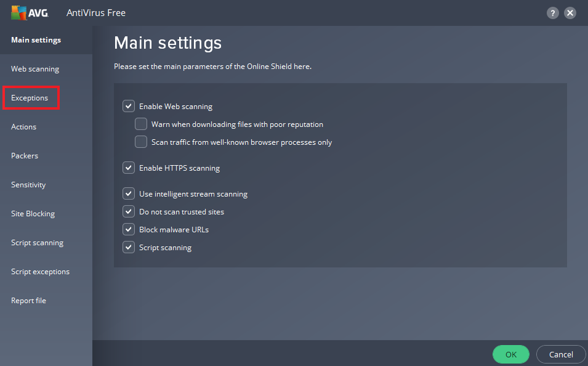Image resolution: width=588 pixels, height=366 pixels.
Task: Check Scan traffic from well-known browser processes only
Action: pyautogui.click(x=141, y=142)
